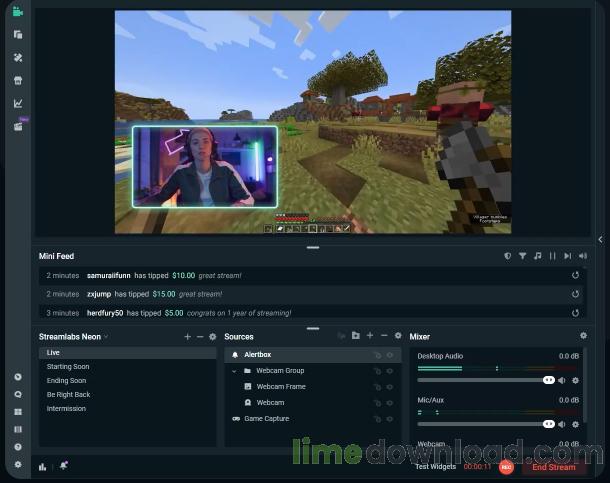
Task: Mute event sounds in Mini Feed
Action: 583,256
